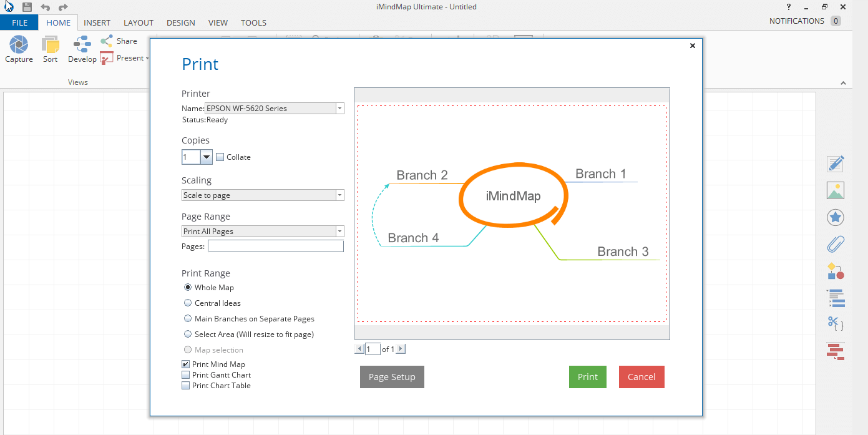Select the Whole Map radio button
The width and height of the screenshot is (868, 435).
tap(188, 288)
